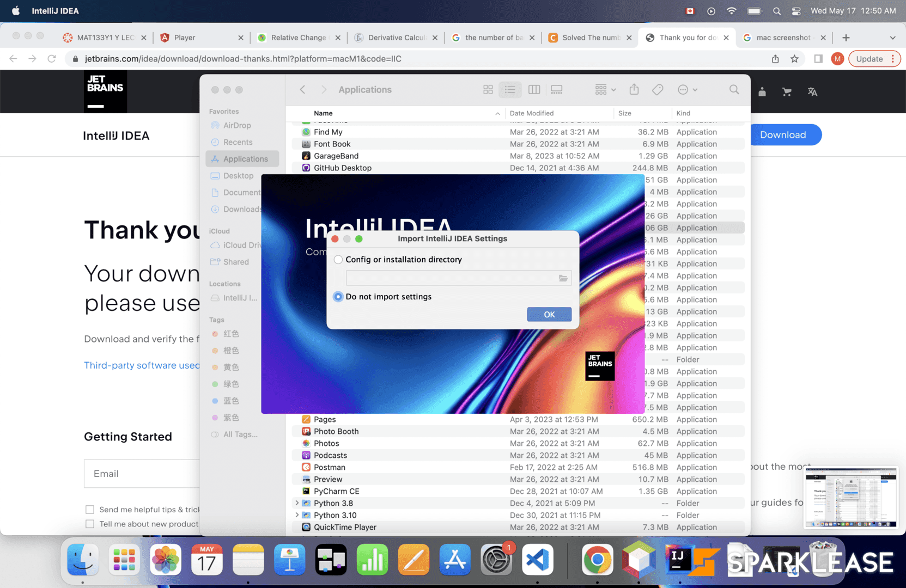Click the Email input field

pyautogui.click(x=142, y=474)
